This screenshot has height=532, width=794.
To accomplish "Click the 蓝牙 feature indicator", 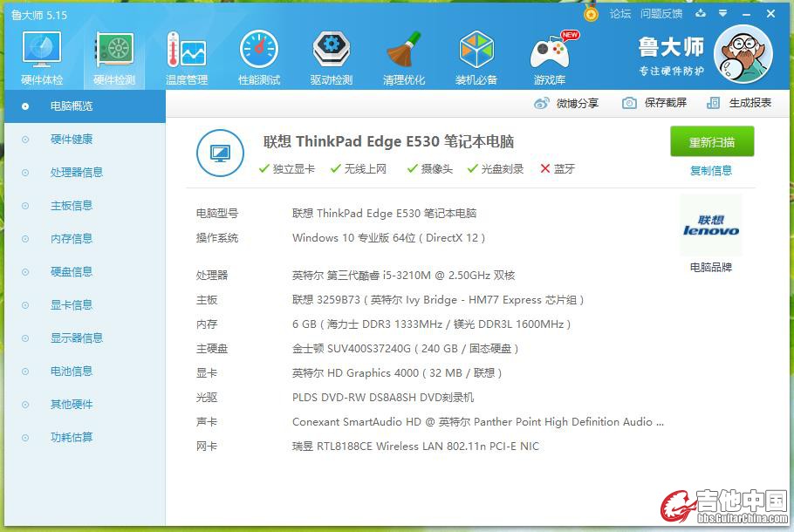I will 558,169.
